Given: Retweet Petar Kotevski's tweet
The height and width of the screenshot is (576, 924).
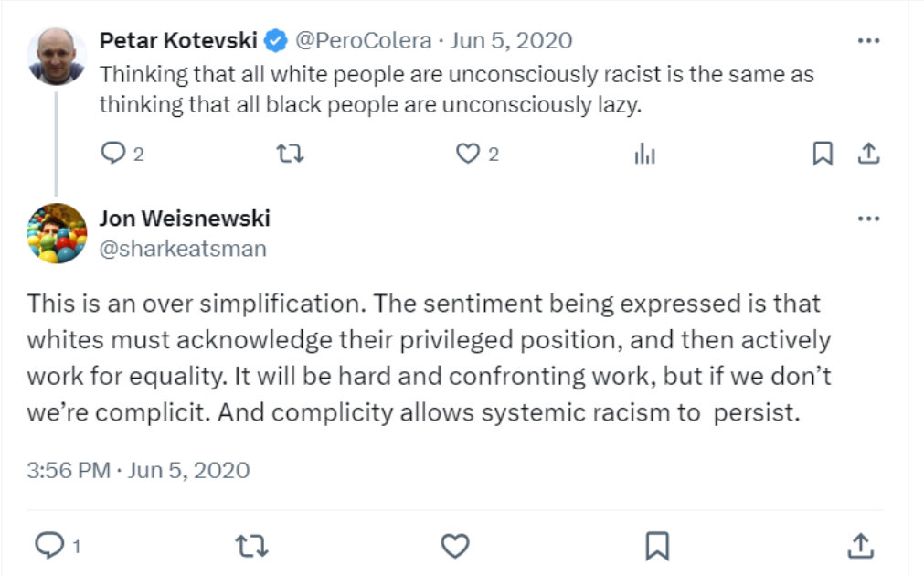Looking at the screenshot, I should [x=290, y=154].
